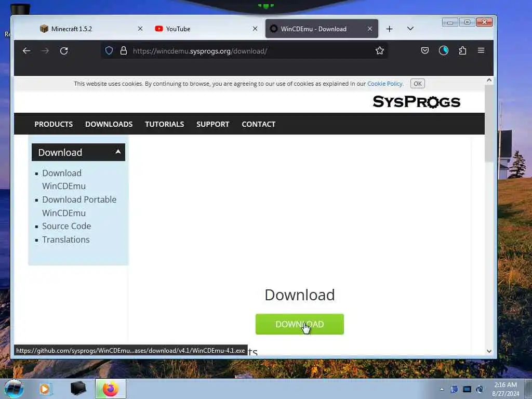The width and height of the screenshot is (532, 399).
Task: Close the Minecraft 1.5.2 tab
Action: pos(140,29)
